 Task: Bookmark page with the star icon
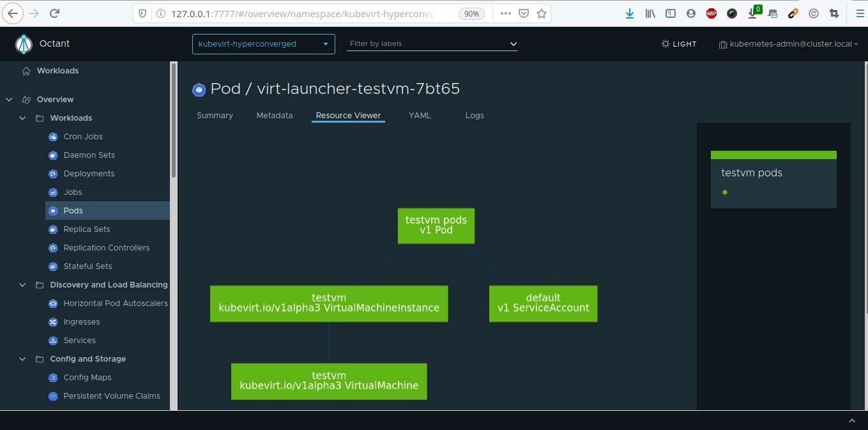[x=542, y=13]
